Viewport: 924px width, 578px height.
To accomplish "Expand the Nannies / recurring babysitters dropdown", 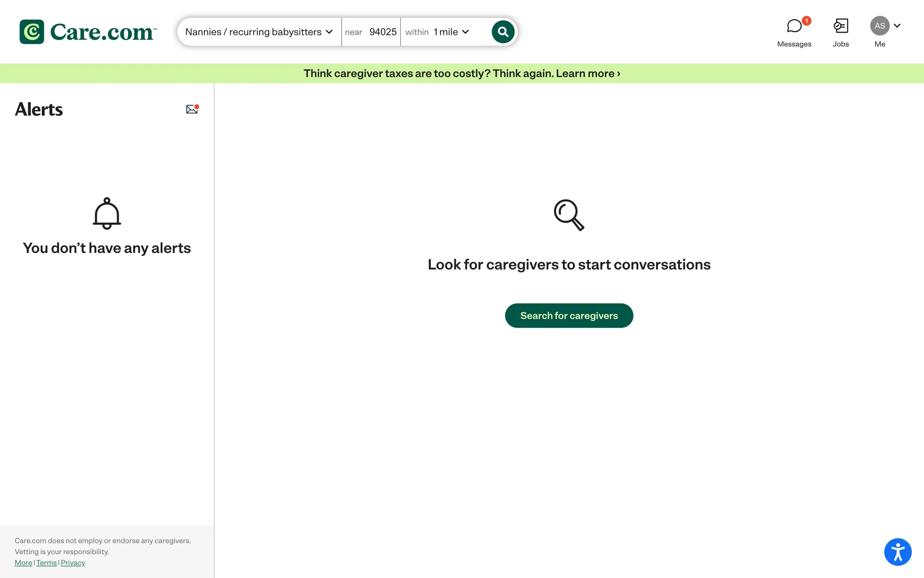I will click(x=259, y=32).
